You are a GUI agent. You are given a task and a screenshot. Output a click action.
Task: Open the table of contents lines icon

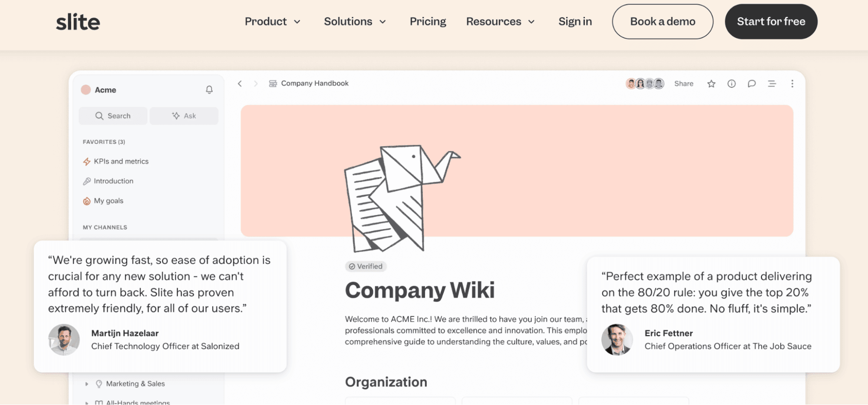coord(772,83)
